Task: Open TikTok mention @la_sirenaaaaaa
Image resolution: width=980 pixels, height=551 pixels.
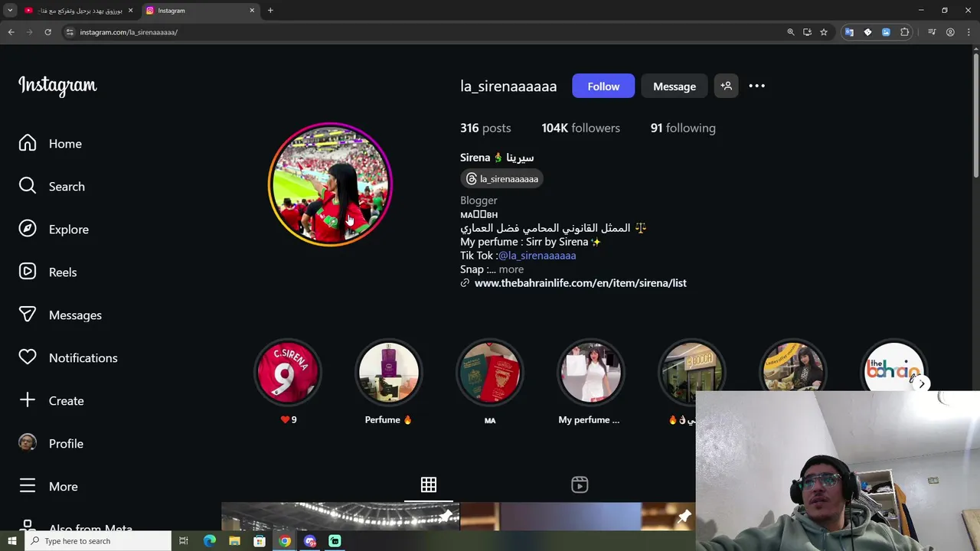Action: [x=537, y=256]
